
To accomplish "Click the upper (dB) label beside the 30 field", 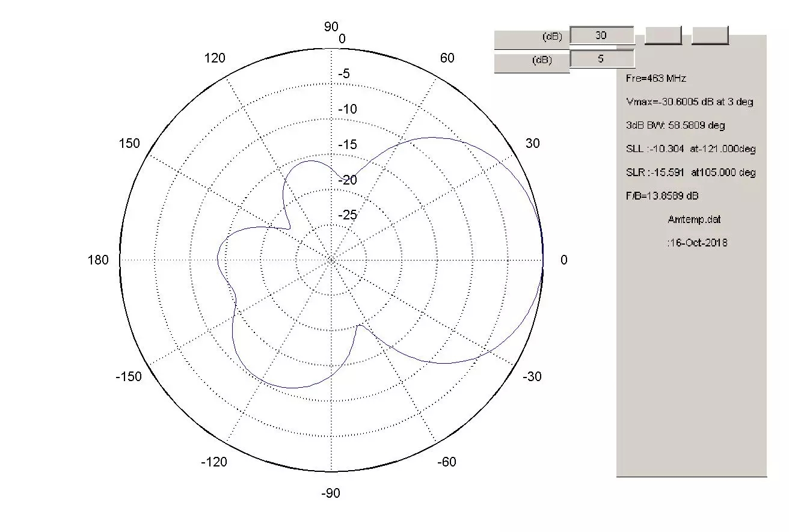I will click(x=552, y=37).
